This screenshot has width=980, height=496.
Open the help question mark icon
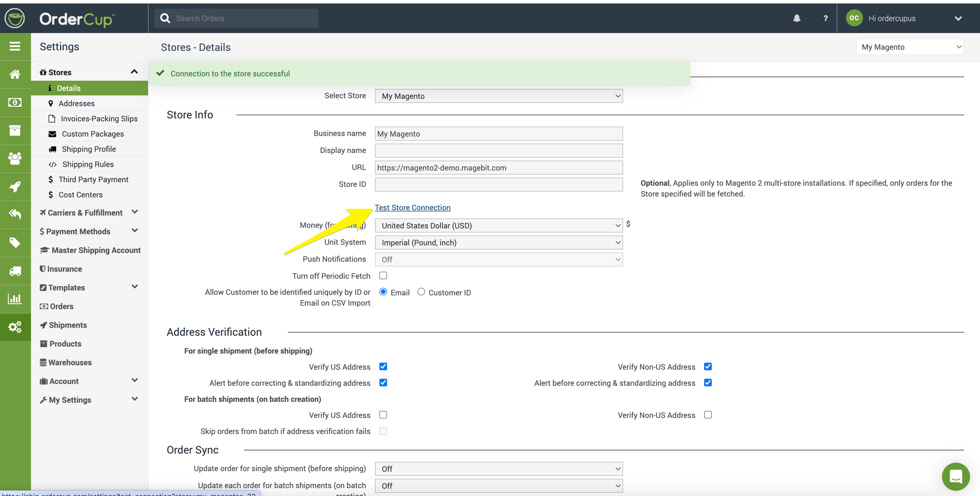click(x=825, y=18)
